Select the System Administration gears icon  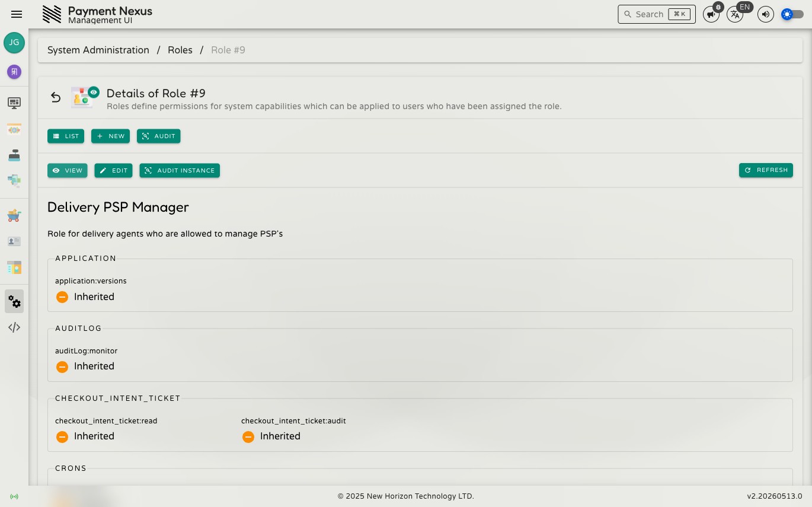coord(14,301)
